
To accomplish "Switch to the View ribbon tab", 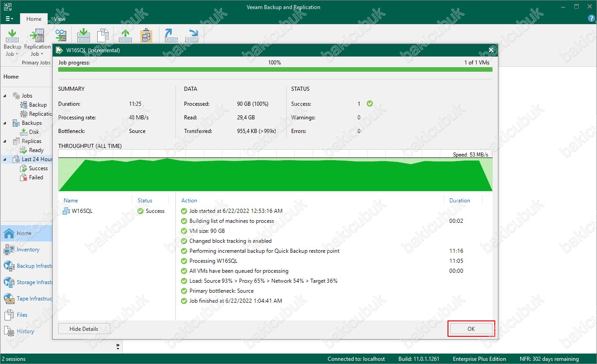I will coord(60,19).
